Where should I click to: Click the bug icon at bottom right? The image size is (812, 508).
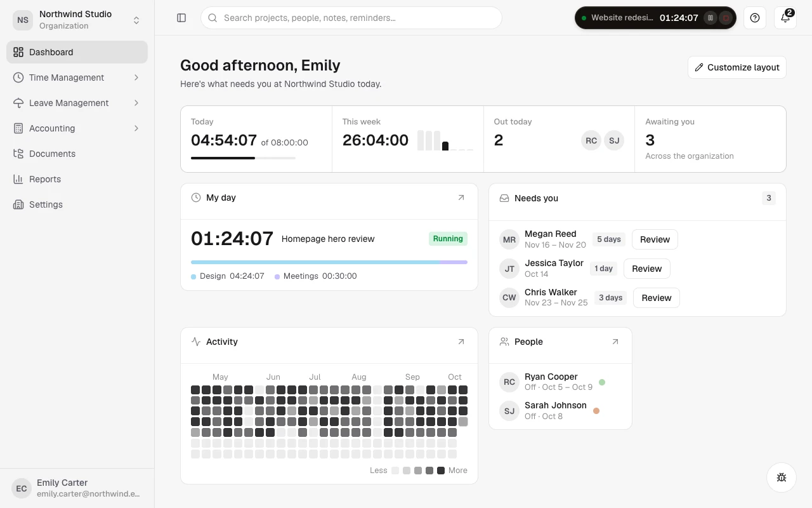click(x=782, y=478)
